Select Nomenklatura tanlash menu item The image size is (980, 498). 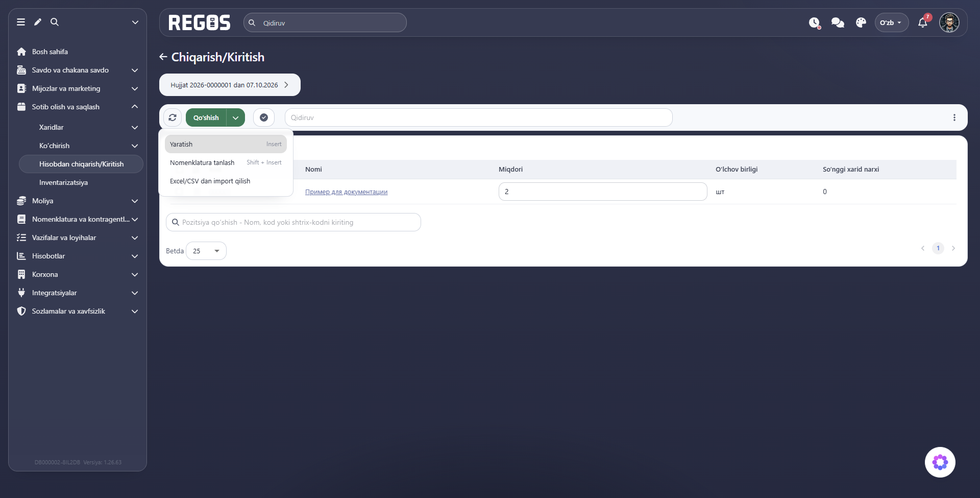point(226,162)
